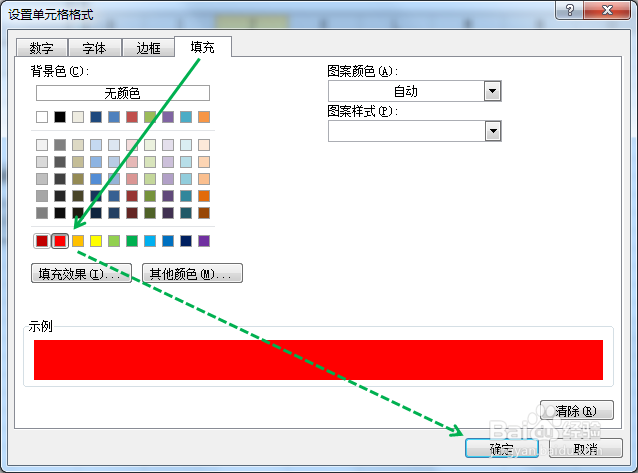Open the 字体 tab
Image resolution: width=638 pixels, height=473 pixels.
coord(94,48)
